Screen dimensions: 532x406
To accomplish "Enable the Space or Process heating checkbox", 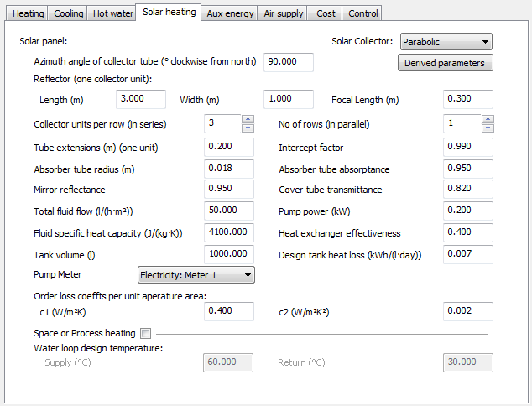I will click(x=145, y=333).
